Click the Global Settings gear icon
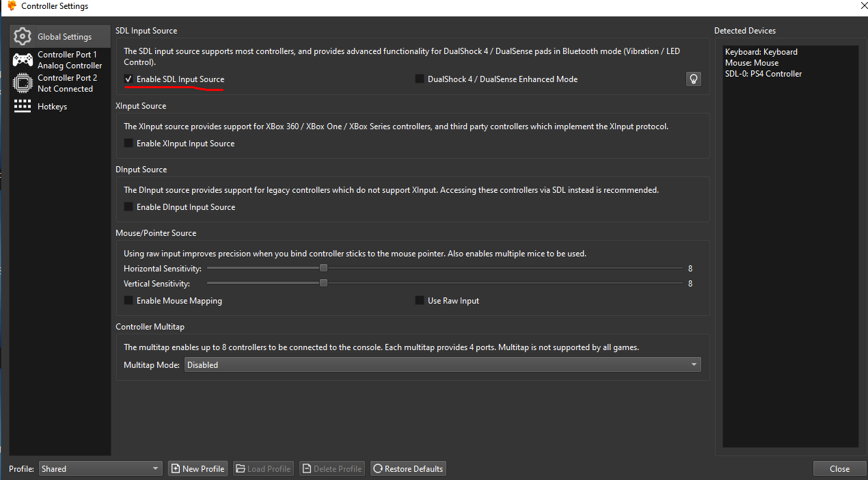 tap(23, 36)
